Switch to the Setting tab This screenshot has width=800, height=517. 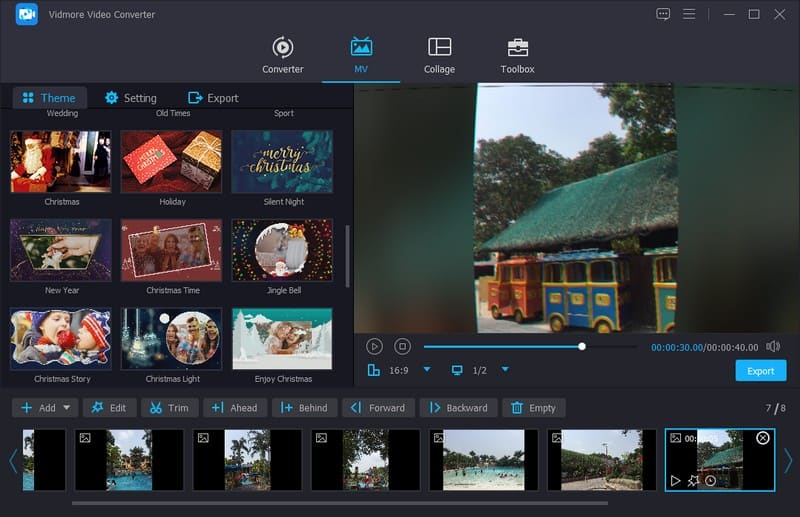130,98
